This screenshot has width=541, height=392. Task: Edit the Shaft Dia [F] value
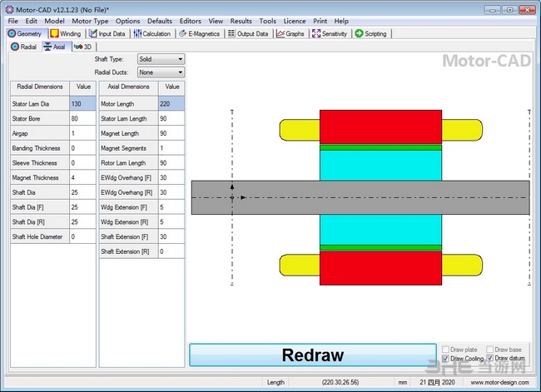(x=82, y=207)
